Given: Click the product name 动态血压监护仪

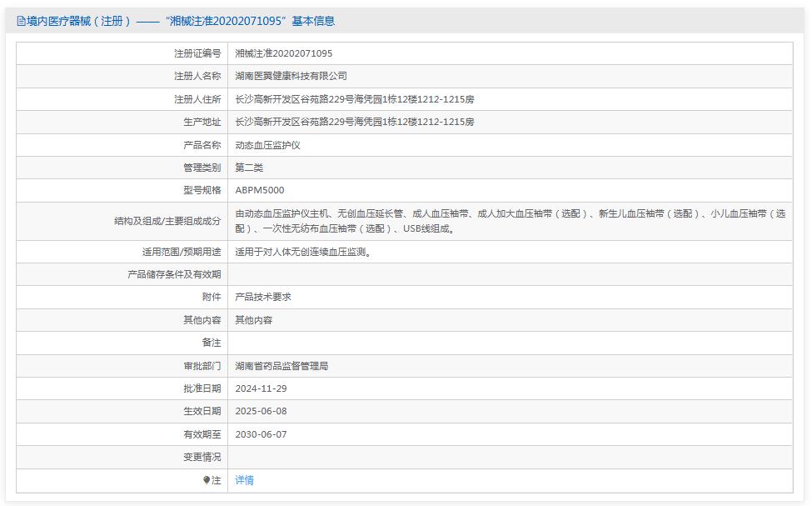Looking at the screenshot, I should (267, 144).
